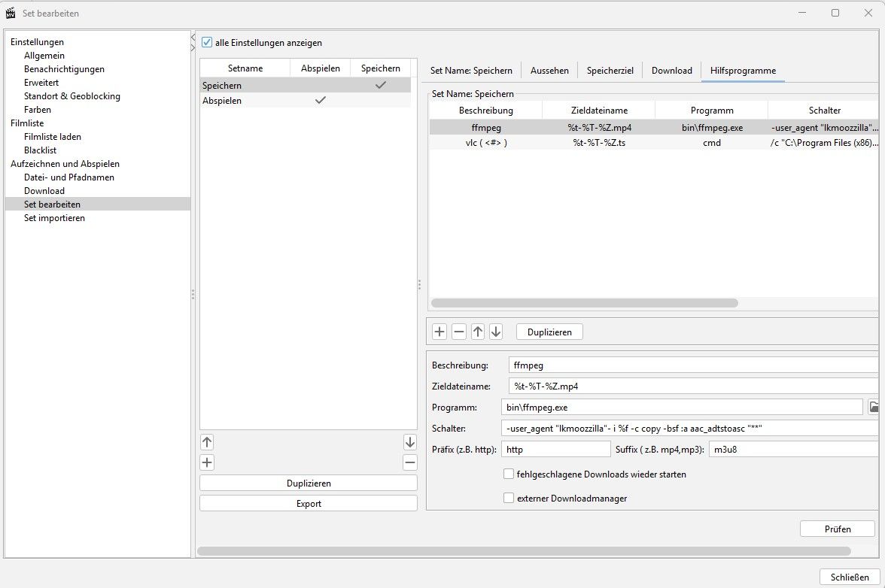The height and width of the screenshot is (588, 885).
Task: Duplicate set with wide Duplizieren button
Action: 309,483
